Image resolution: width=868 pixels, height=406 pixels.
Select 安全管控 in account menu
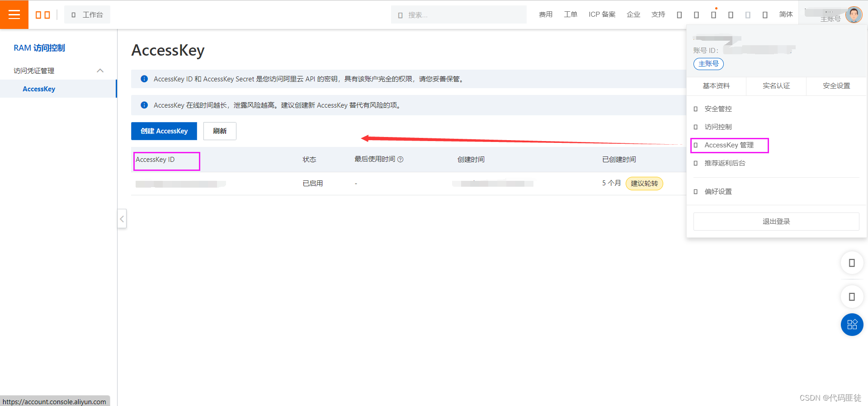pyautogui.click(x=718, y=109)
